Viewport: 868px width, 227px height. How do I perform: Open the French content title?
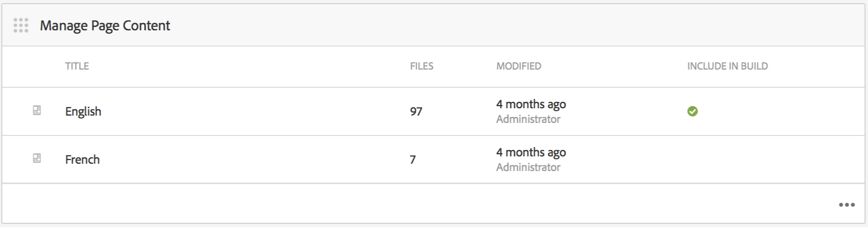pos(82,160)
